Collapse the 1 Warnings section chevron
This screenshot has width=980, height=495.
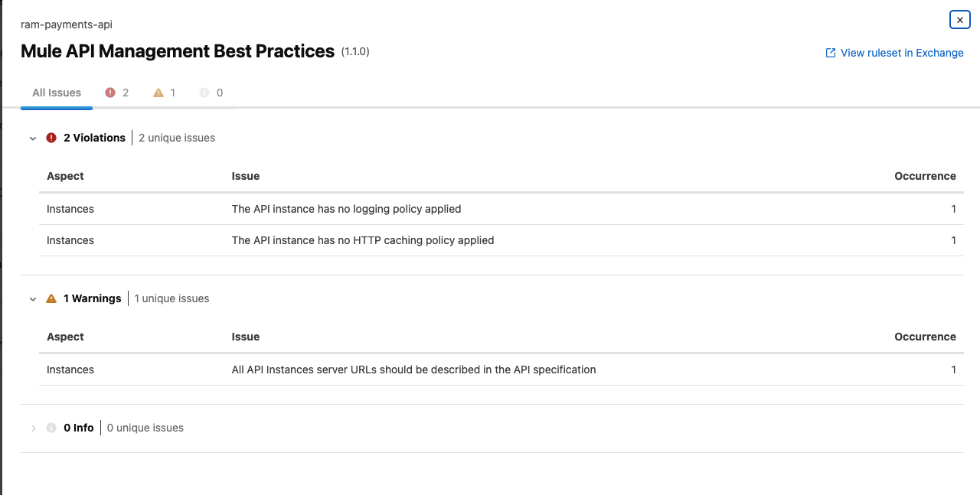click(x=33, y=299)
